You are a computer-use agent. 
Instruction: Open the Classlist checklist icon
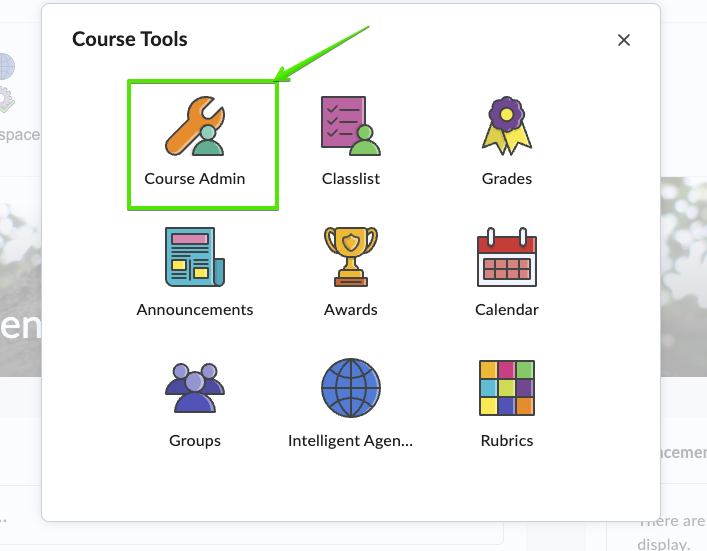pos(351,126)
